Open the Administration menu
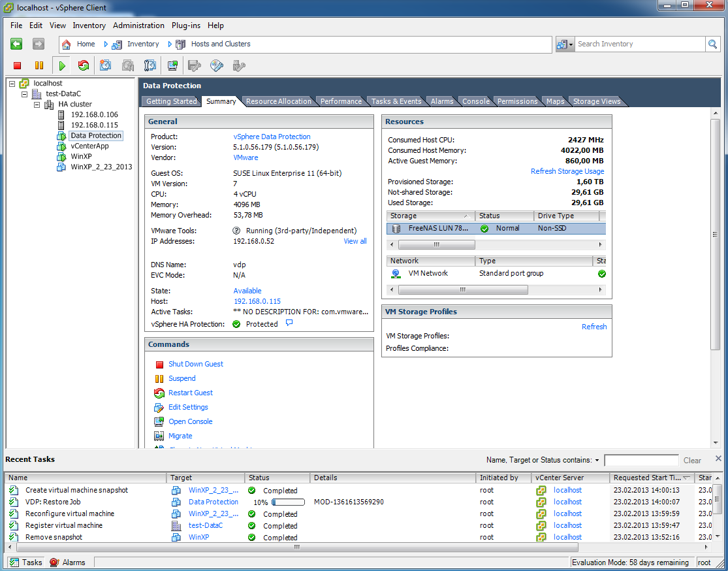The height and width of the screenshot is (571, 728). 138,25
